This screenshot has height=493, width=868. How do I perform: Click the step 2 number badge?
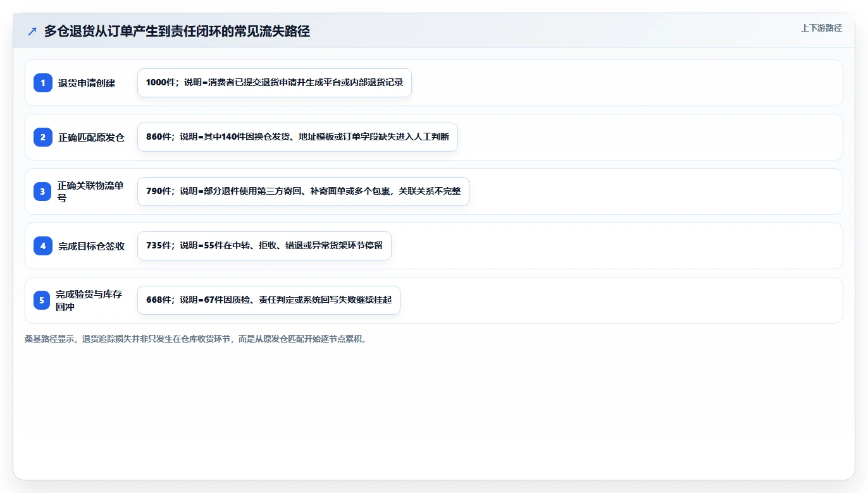(43, 137)
